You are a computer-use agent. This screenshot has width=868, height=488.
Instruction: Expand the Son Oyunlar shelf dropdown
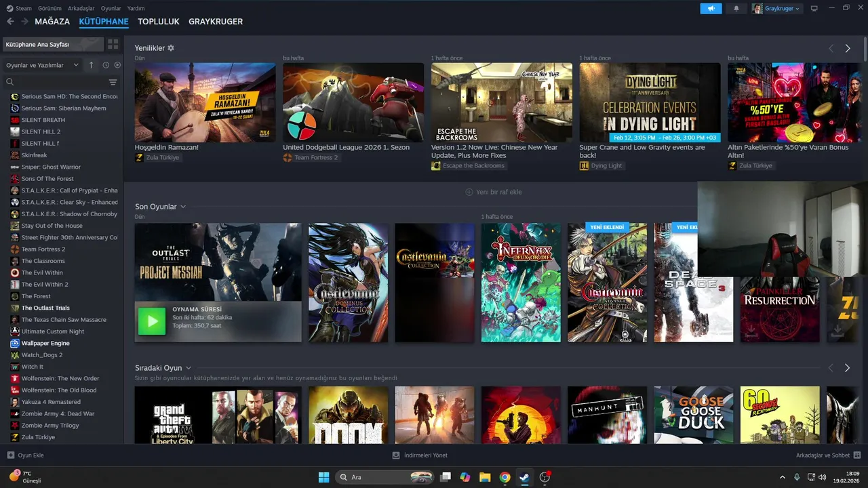coord(183,207)
